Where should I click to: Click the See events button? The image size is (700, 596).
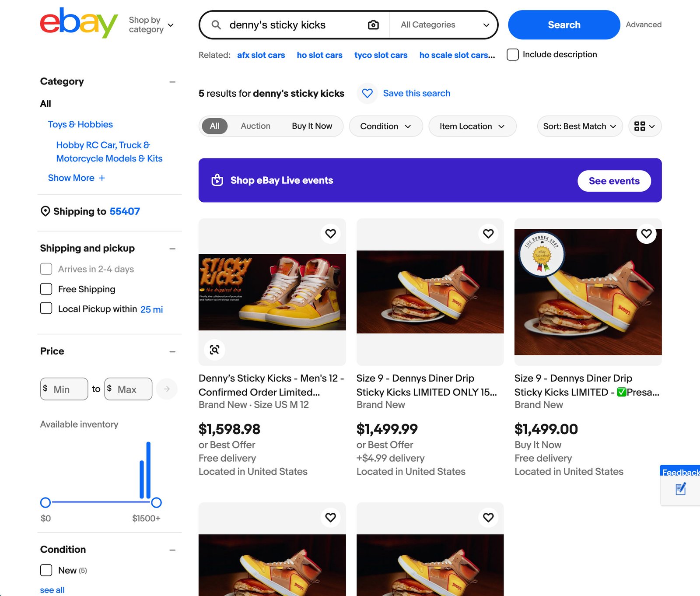(614, 181)
